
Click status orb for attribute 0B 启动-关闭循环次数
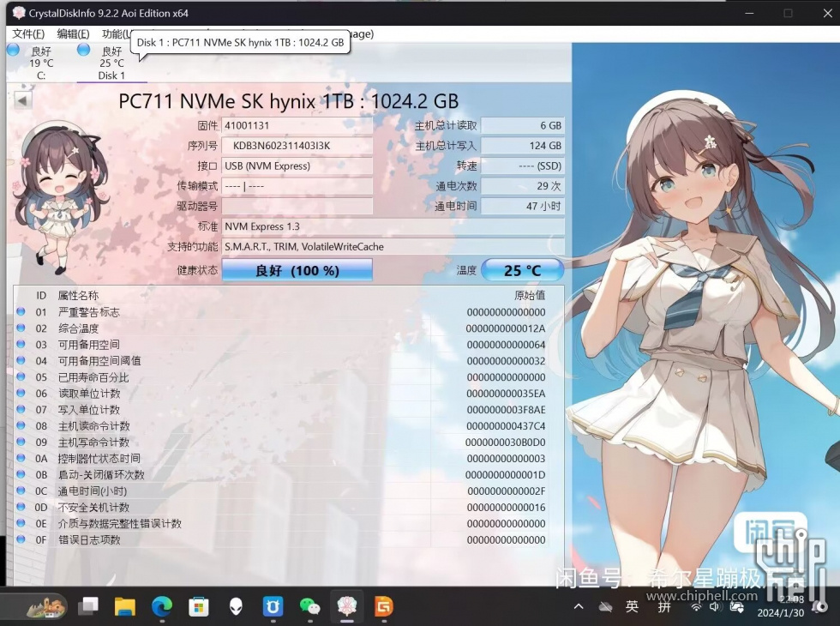click(21, 473)
